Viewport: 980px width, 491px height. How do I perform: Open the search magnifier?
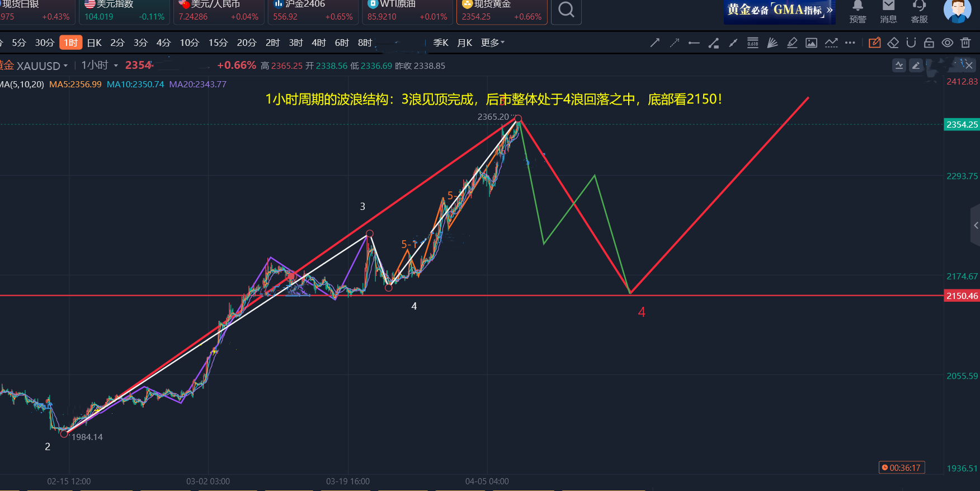tap(566, 10)
